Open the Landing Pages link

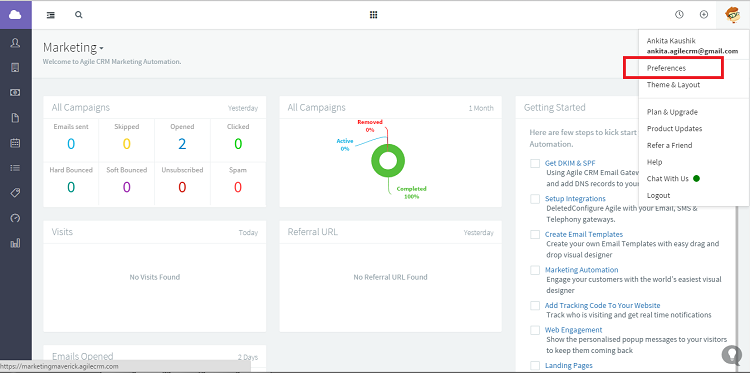pos(569,365)
